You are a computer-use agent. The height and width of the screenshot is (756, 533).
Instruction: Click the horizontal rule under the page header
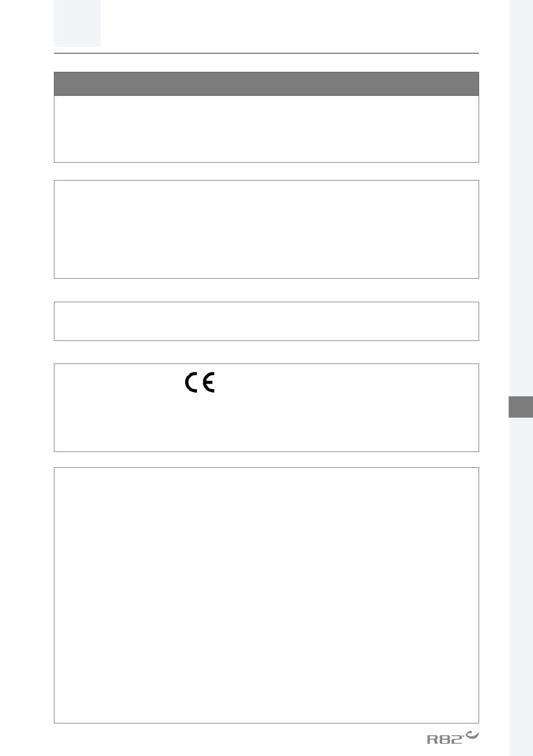266,53
